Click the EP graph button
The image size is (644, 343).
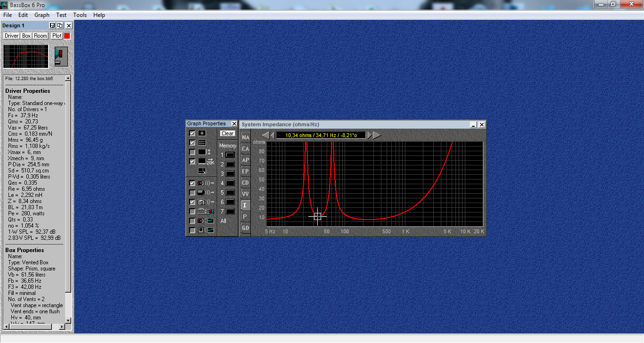click(x=246, y=171)
